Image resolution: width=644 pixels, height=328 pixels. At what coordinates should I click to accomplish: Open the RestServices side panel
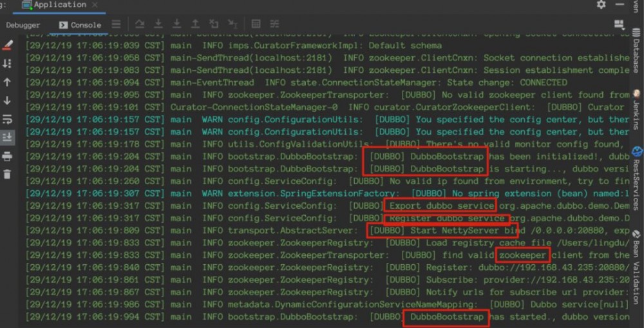[637, 179]
